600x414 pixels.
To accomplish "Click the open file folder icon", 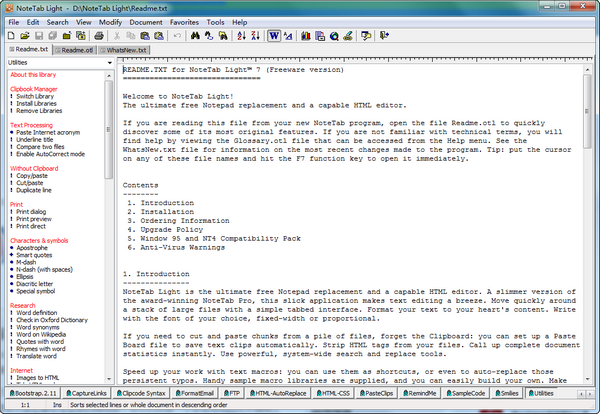I will [25, 36].
